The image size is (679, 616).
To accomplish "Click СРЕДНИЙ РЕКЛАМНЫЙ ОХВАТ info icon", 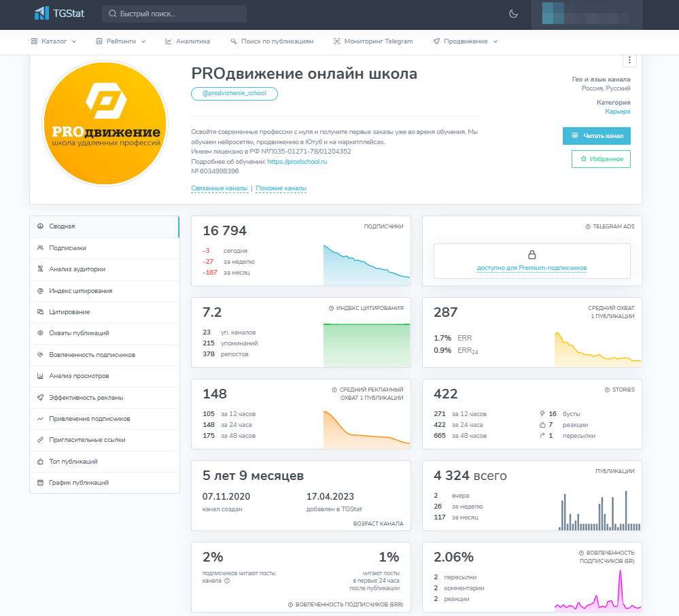I will [x=334, y=390].
